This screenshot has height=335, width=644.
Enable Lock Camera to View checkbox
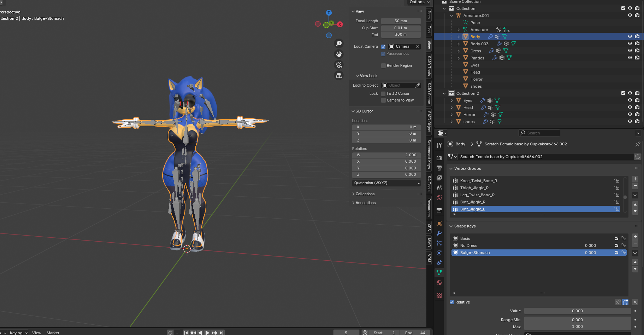pos(383,100)
